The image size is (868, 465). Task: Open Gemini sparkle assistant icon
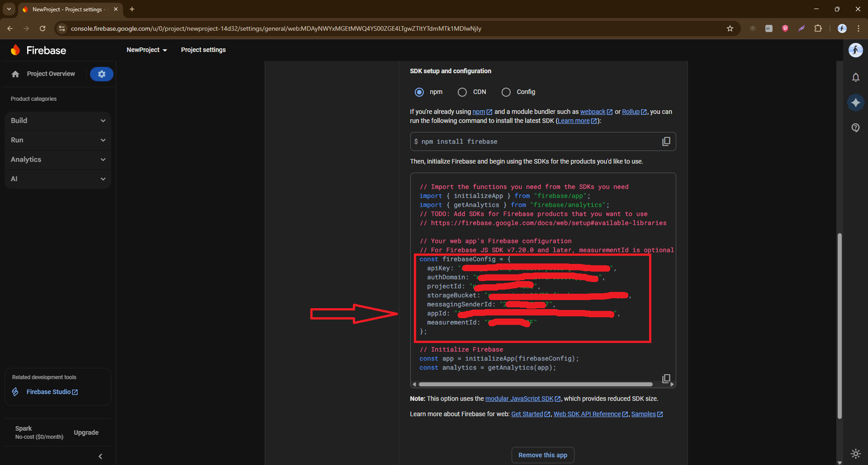click(855, 103)
